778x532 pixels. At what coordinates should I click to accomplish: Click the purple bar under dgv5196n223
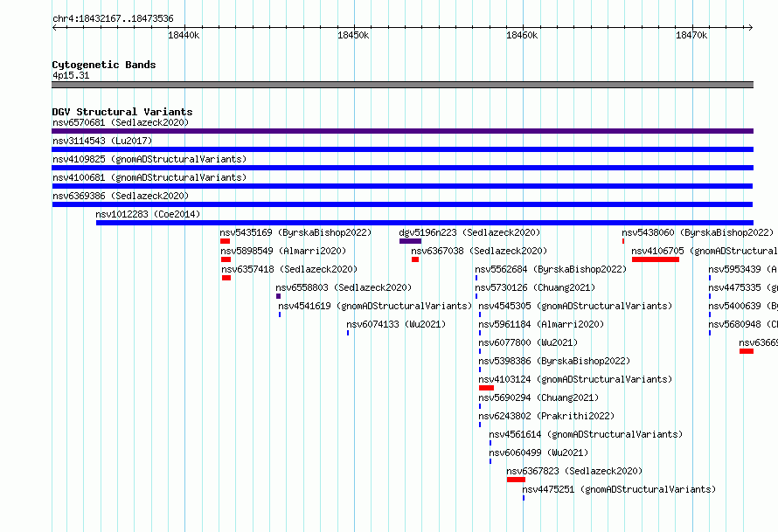pos(410,241)
